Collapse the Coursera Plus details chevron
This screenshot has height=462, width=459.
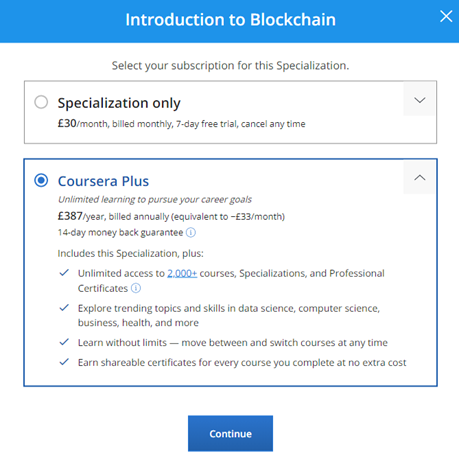(x=419, y=178)
